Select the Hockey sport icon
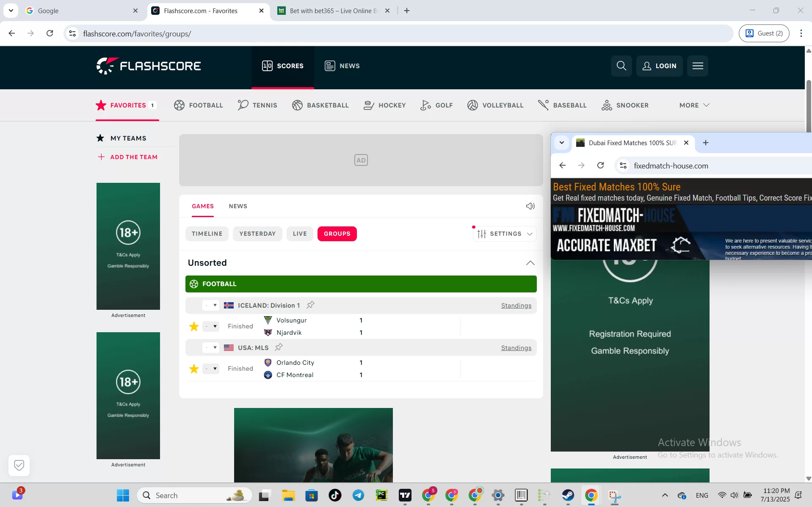Screen dimensions: 812x507 click(369, 105)
